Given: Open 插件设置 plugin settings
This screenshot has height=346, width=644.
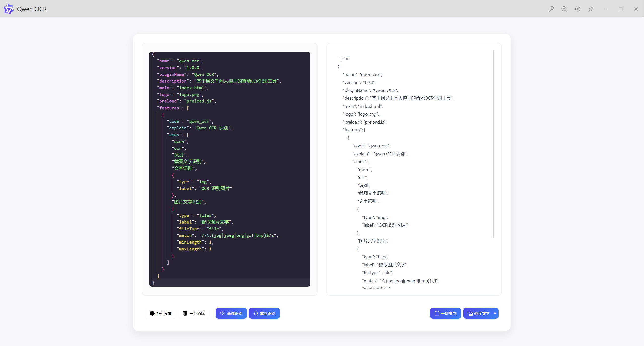Looking at the screenshot, I should point(161,313).
